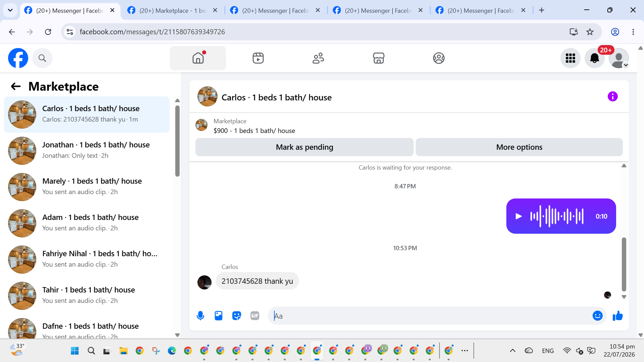644x362 pixels.
Task: Open the account profile menu
Action: click(618, 58)
